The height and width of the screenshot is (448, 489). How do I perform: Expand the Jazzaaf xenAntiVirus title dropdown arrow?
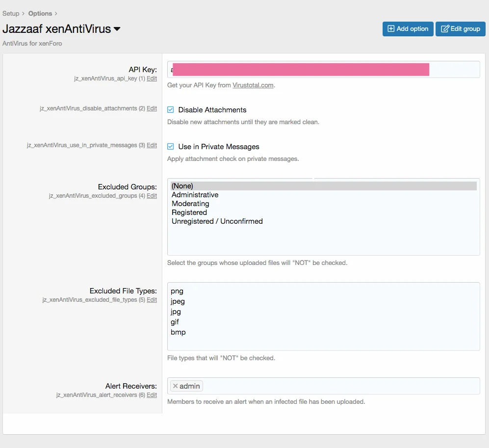[x=116, y=29]
